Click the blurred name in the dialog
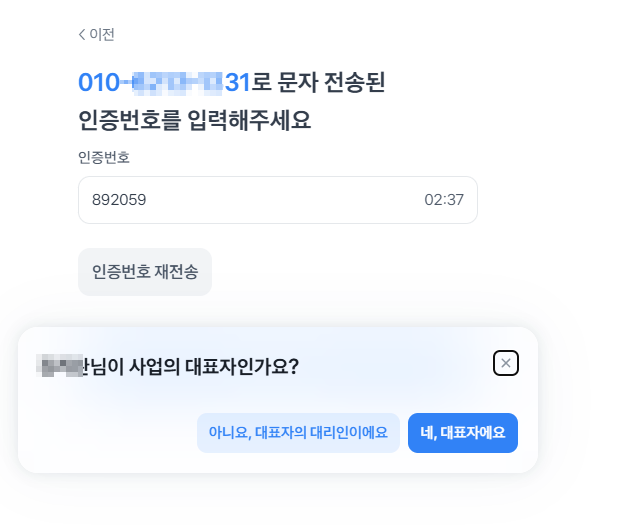This screenshot has height=528, width=623. 58,365
